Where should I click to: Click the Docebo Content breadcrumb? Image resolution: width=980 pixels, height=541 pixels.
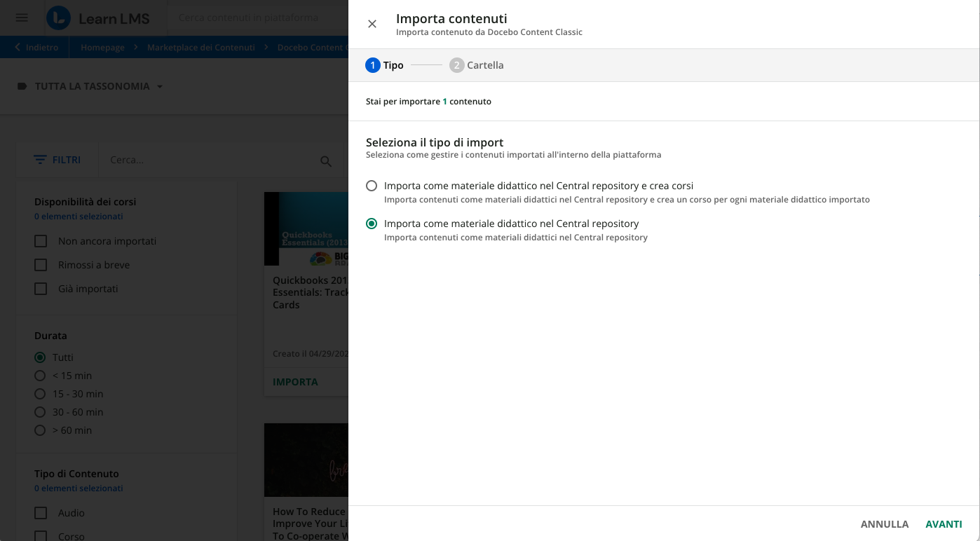(313, 48)
